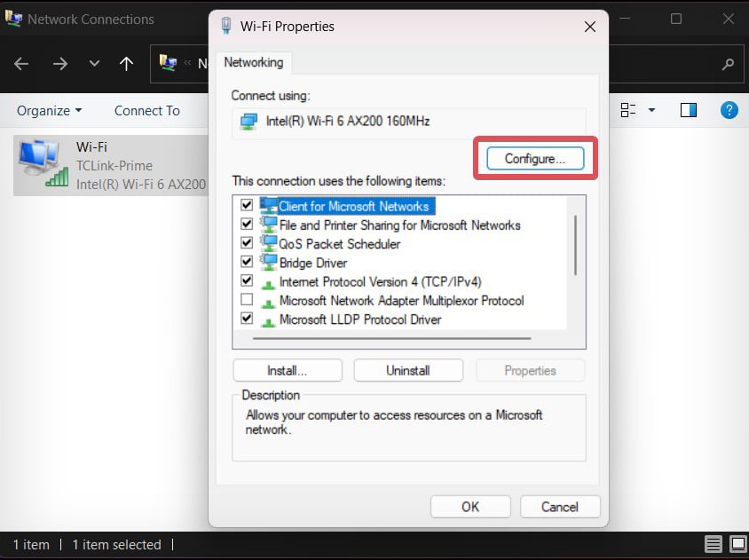Select File and Printer Sharing item text
Screen dimensions: 749x560
point(400,225)
